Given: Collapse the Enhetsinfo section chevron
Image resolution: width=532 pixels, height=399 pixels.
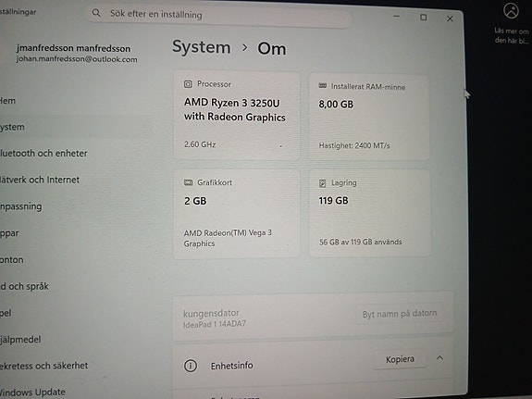Looking at the screenshot, I should pyautogui.click(x=439, y=358).
